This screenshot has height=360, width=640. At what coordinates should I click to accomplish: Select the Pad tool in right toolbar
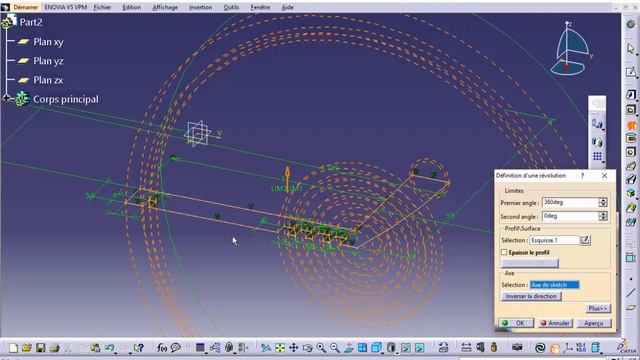tap(631, 95)
